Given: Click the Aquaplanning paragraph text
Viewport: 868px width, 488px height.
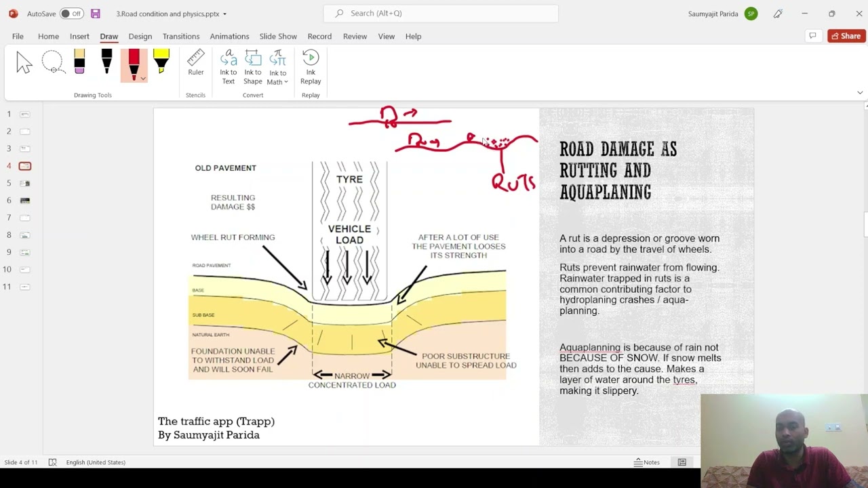Looking at the screenshot, I should click(x=639, y=369).
